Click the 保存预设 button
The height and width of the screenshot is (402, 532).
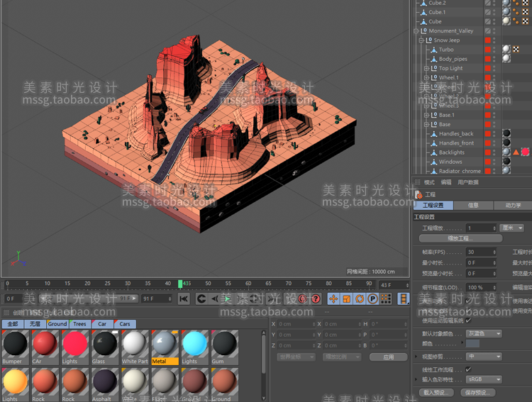point(478,393)
